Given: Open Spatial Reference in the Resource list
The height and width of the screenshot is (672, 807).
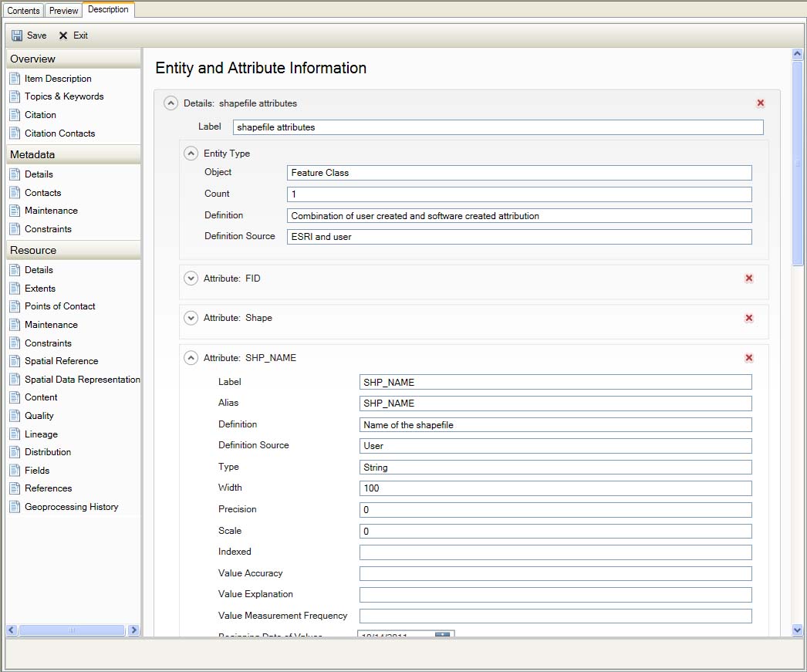Looking at the screenshot, I should point(61,361).
